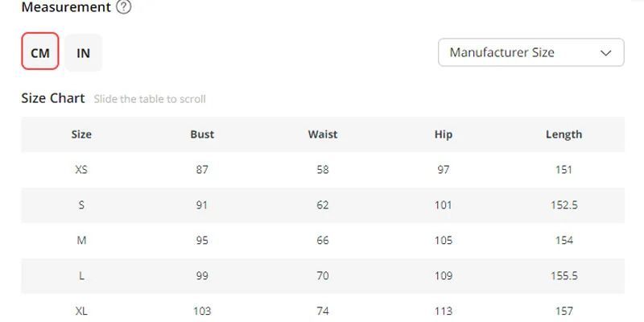The image size is (644, 322).
Task: Select the L size row
Action: 81,276
